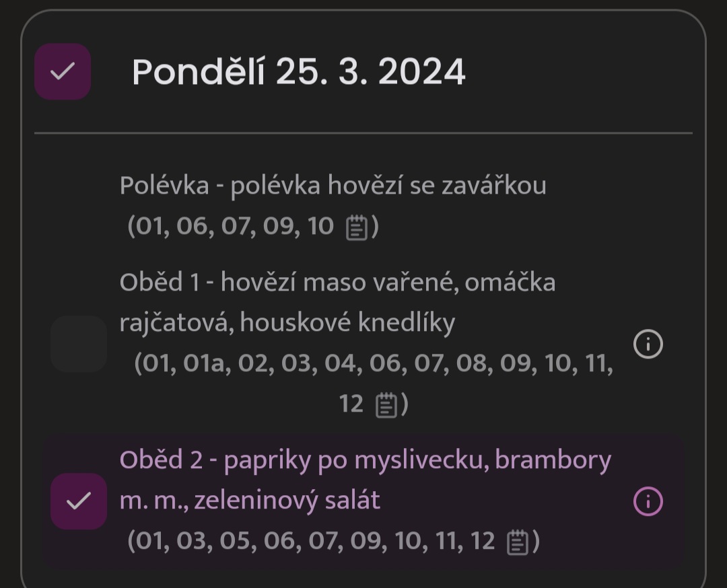Uncheck the Pondělí 25. 3. 2024 checkbox
727x588 pixels.
click(63, 72)
